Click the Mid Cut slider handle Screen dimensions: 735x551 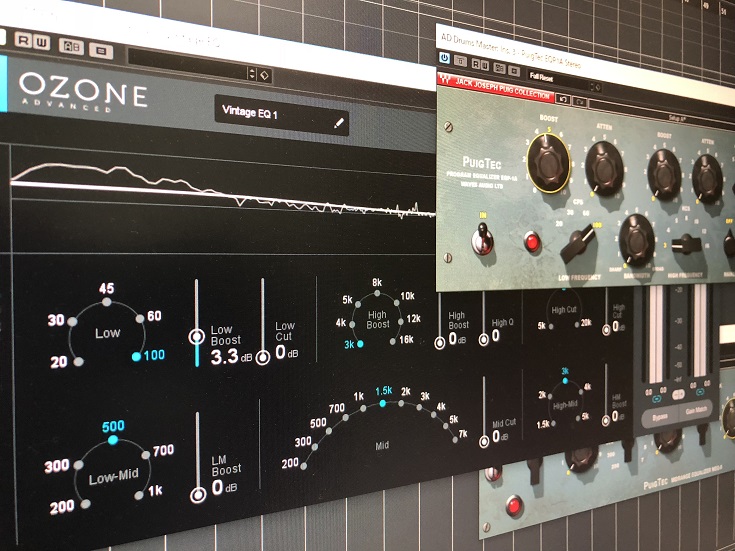coord(484,442)
